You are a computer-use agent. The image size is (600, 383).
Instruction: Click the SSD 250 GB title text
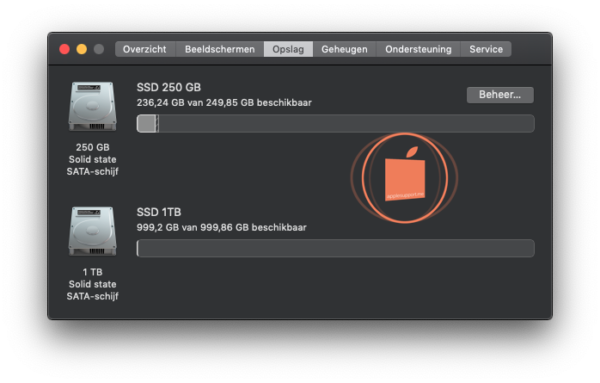(169, 87)
